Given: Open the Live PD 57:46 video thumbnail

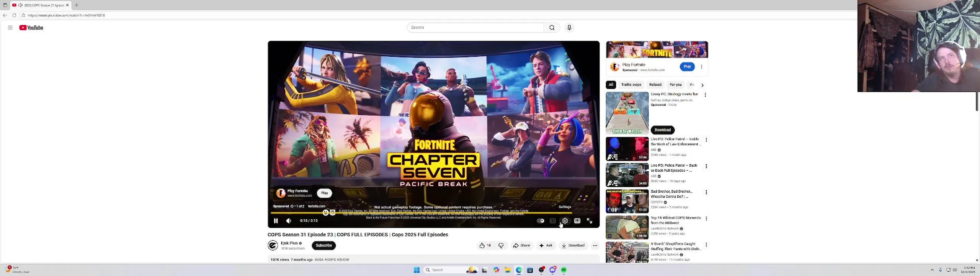Looking at the screenshot, I should 627,149.
